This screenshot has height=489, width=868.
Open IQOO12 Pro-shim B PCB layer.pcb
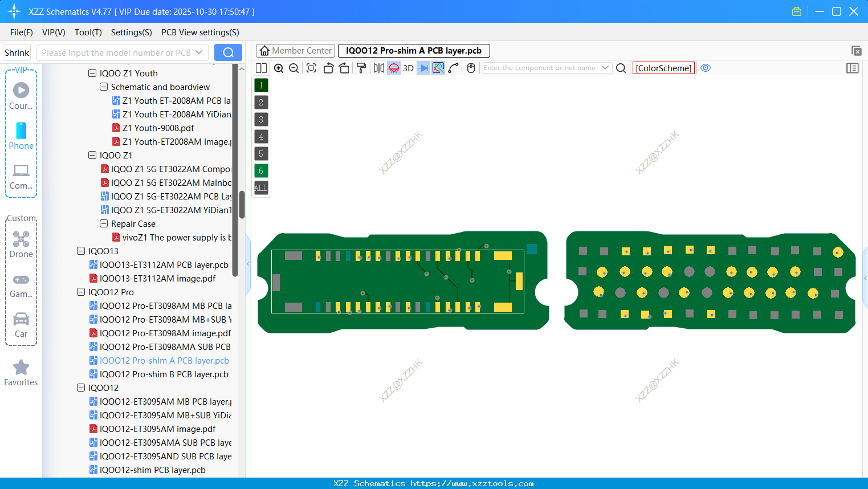click(159, 374)
